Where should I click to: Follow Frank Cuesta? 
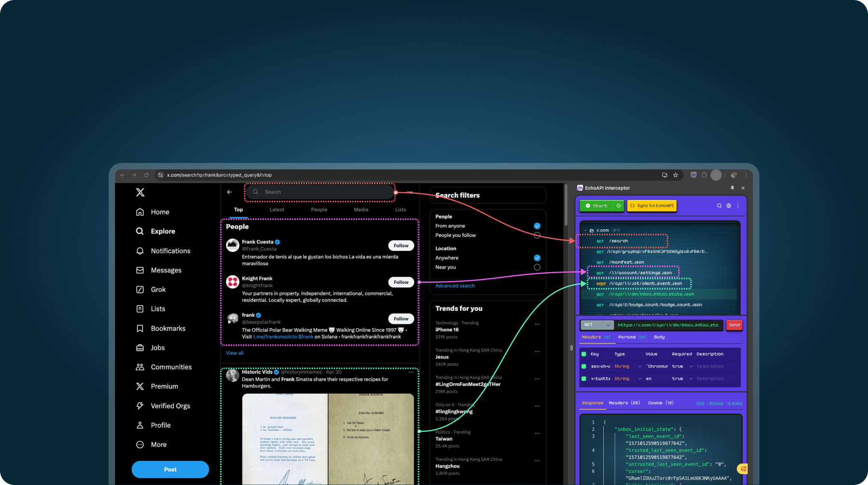pyautogui.click(x=401, y=246)
